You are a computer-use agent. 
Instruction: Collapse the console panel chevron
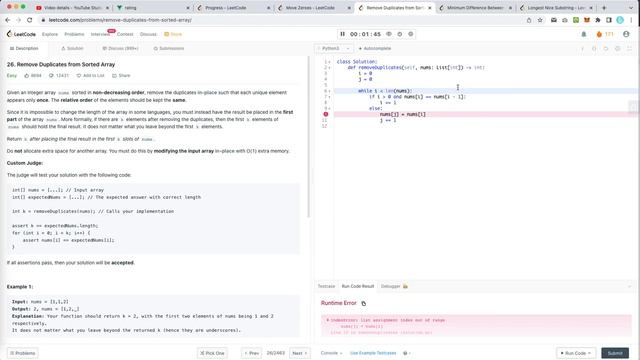click(x=630, y=286)
